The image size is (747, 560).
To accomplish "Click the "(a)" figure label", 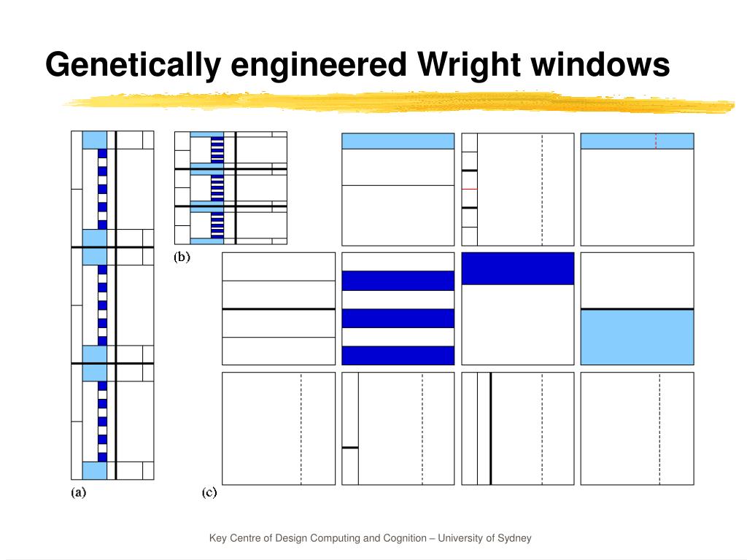I will pos(79,492).
